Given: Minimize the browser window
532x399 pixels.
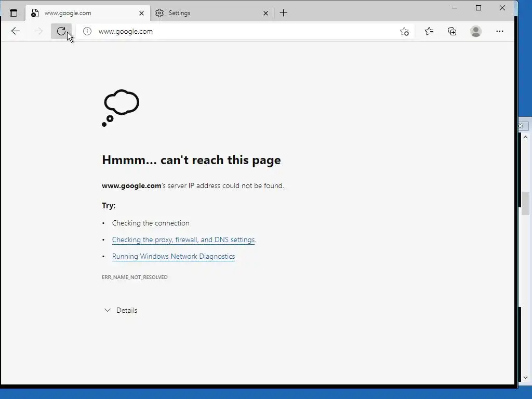Looking at the screenshot, I should point(455,8).
